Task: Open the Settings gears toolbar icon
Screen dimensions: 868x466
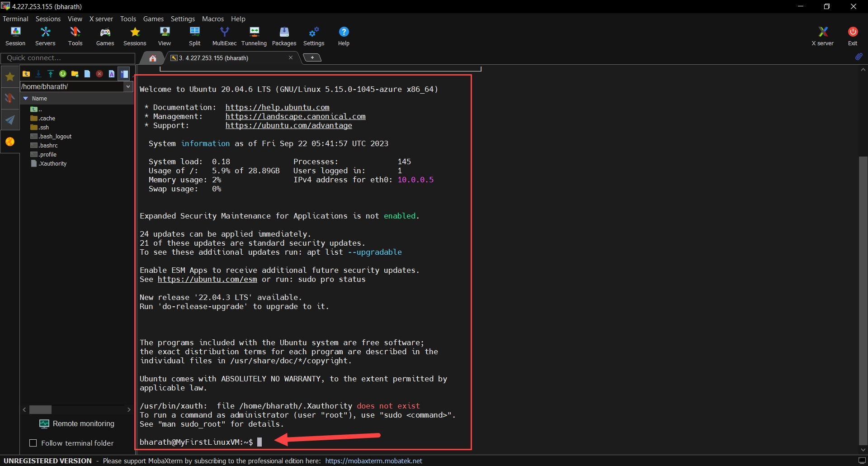Action: [314, 36]
